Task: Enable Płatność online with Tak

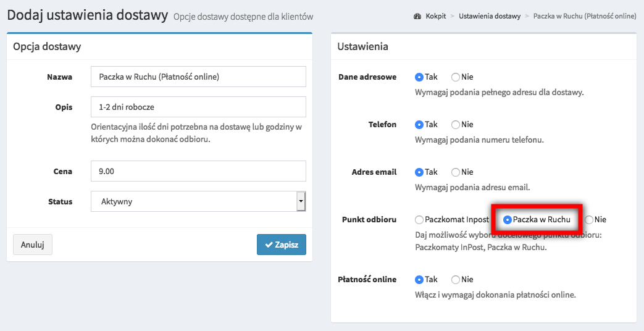Action: (x=419, y=280)
